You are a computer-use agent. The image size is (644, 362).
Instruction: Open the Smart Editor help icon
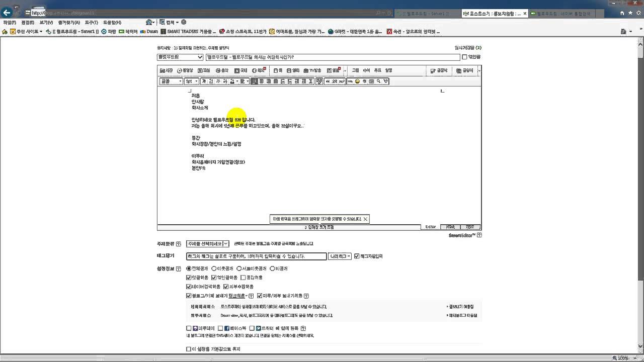click(479, 235)
